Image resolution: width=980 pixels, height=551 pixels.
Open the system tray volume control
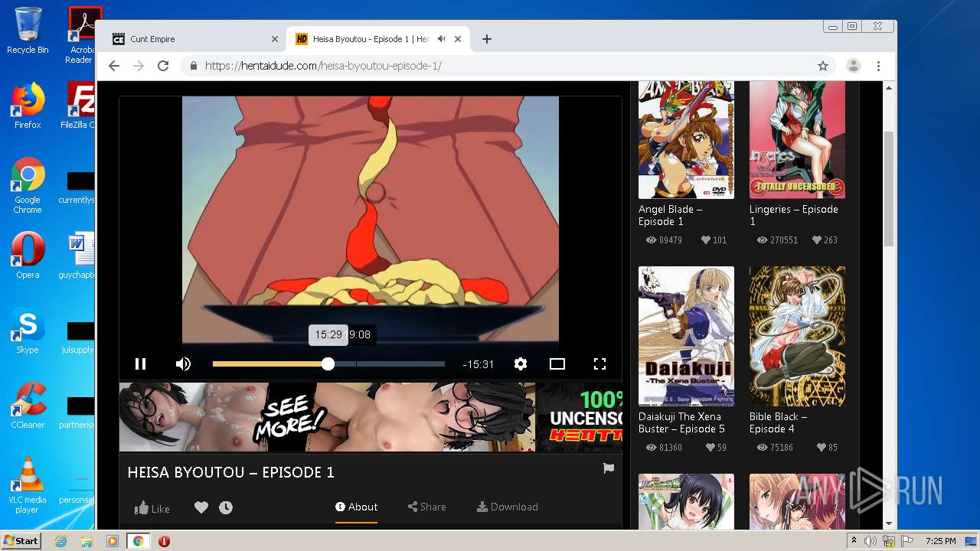click(x=871, y=541)
